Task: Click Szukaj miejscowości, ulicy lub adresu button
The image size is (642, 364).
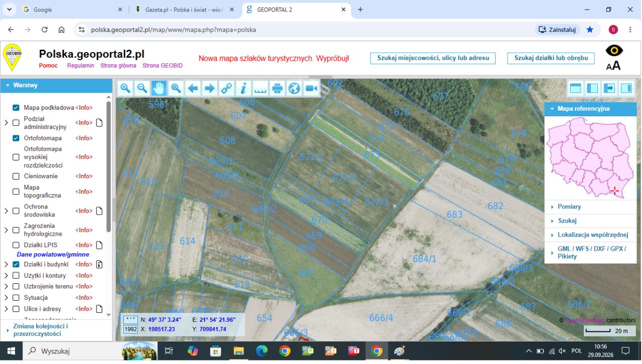Action: coord(433,58)
